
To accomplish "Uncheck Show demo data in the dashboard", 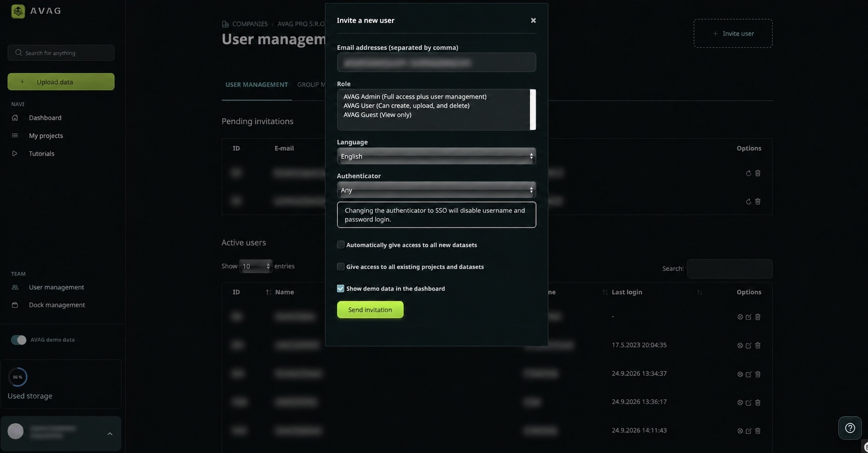I will coord(341,288).
